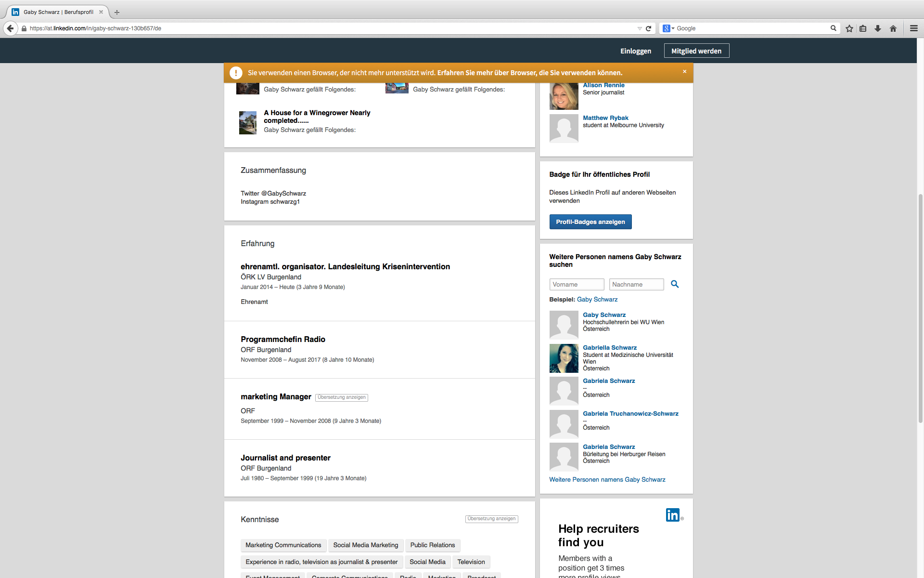Click the warning exclamation icon in banner

coord(236,73)
